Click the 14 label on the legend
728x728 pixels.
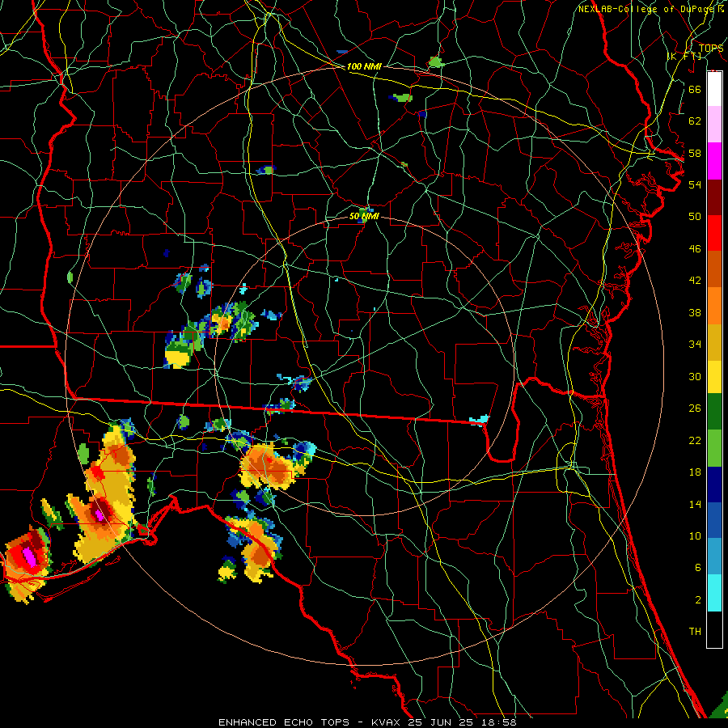[695, 504]
